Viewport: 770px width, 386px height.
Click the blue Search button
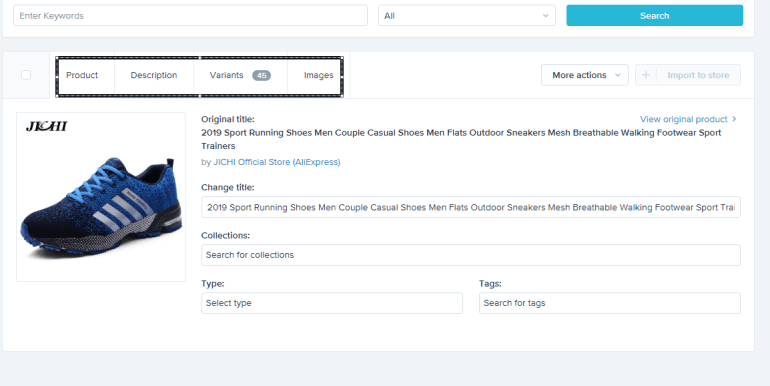[x=655, y=16]
